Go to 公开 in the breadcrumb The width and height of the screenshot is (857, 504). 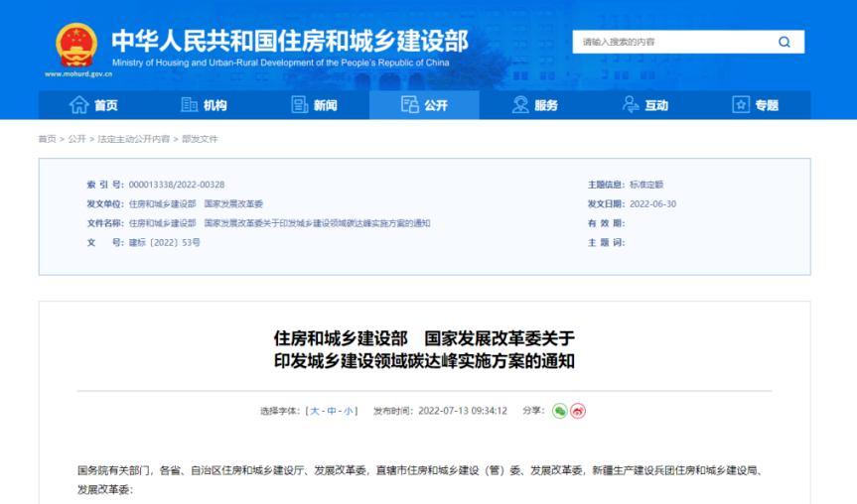tap(77, 139)
